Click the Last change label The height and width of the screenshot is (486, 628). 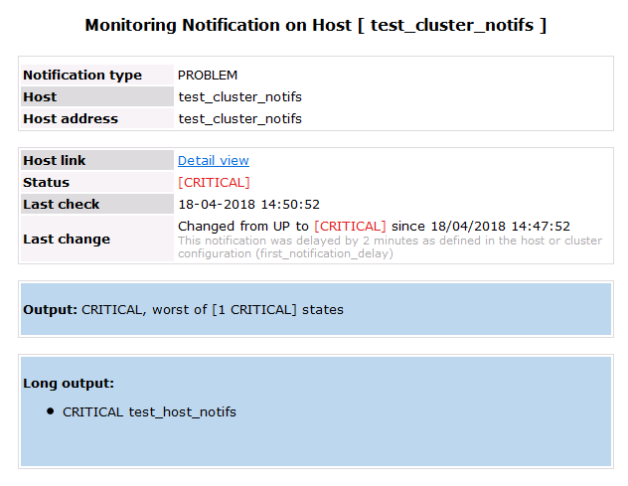(66, 239)
